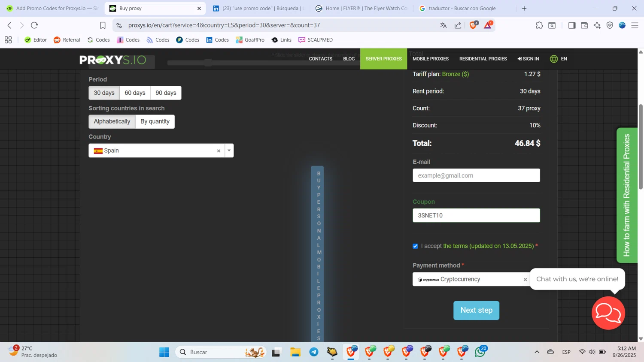Open the browser main menu
This screenshot has width=644, height=362.
coord(635,25)
